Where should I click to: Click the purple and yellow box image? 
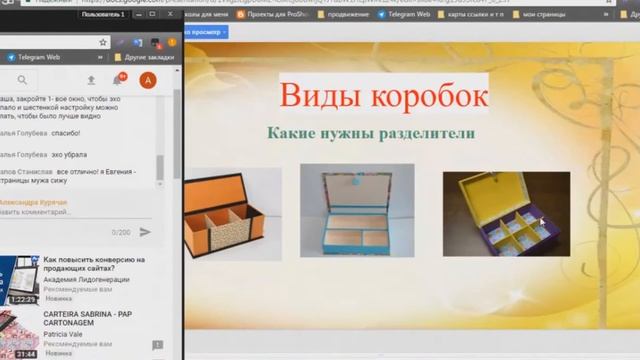[x=507, y=214]
